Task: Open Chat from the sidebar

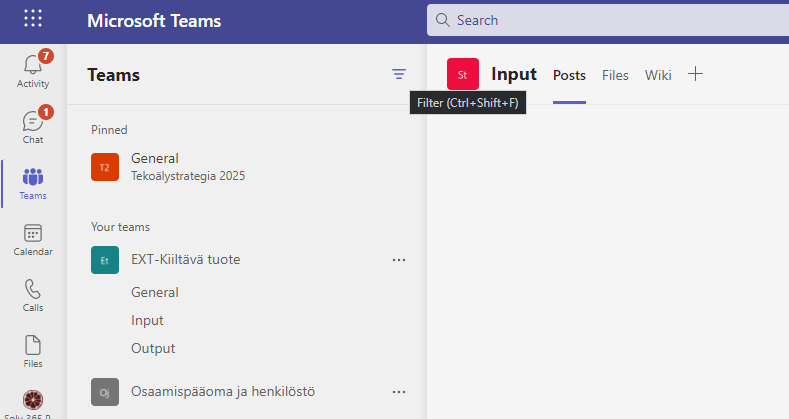Action: pyautogui.click(x=33, y=126)
